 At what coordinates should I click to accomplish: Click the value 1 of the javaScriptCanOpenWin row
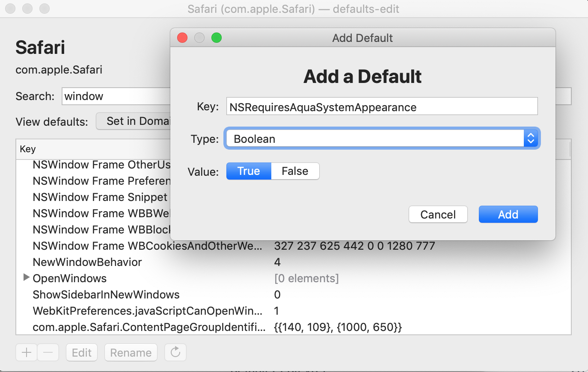(x=276, y=311)
